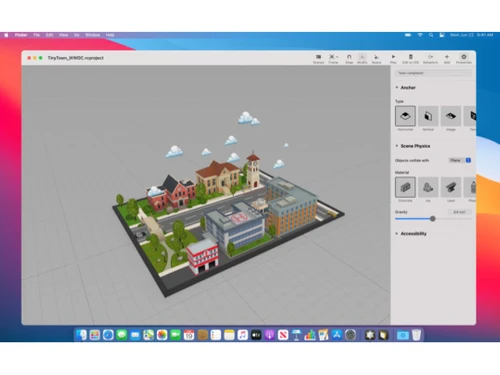This screenshot has width=500, height=375.
Task: Toggle the Snap magnet tool
Action: [349, 59]
